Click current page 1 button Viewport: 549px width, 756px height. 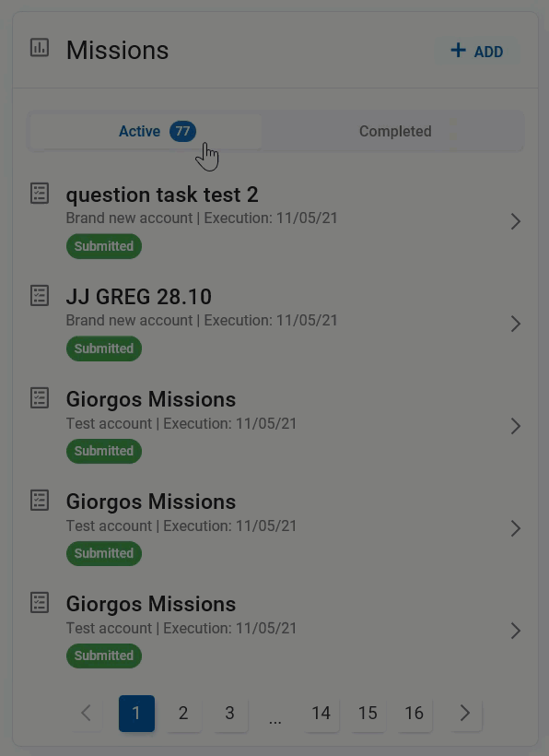pos(136,713)
